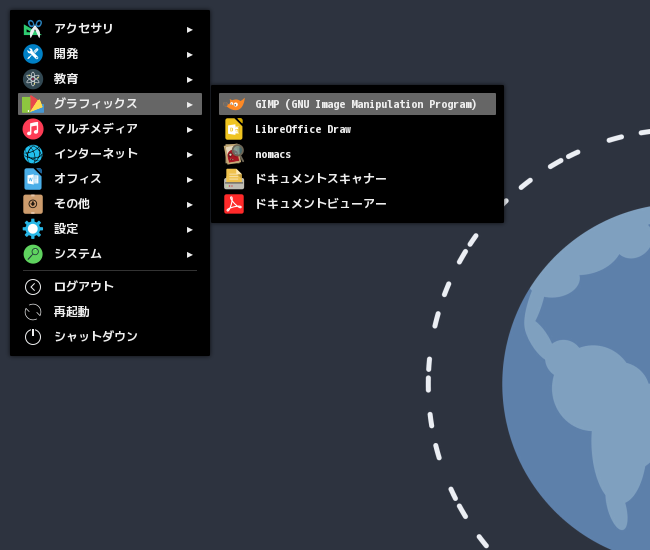Choose ログアウト to log out
Screen dimensions: 650x550
tap(110, 287)
